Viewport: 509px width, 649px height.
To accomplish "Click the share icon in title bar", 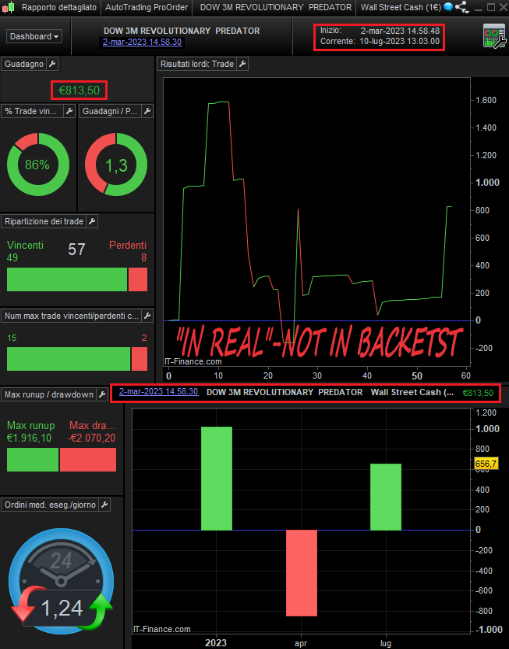I will coord(462,7).
